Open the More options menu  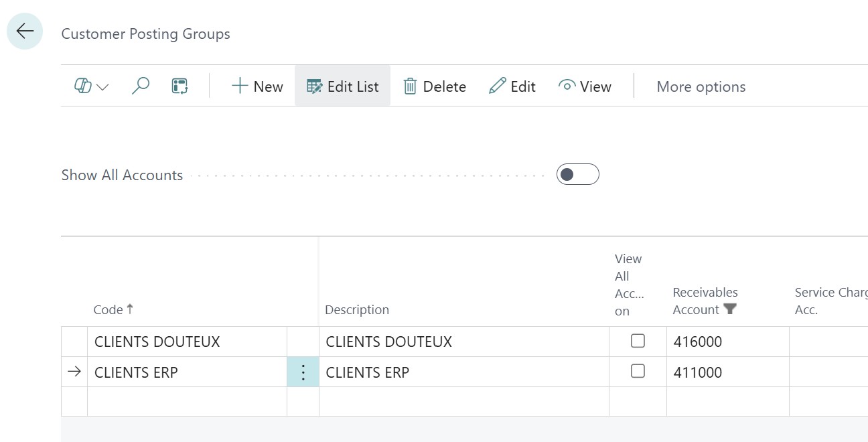(701, 86)
